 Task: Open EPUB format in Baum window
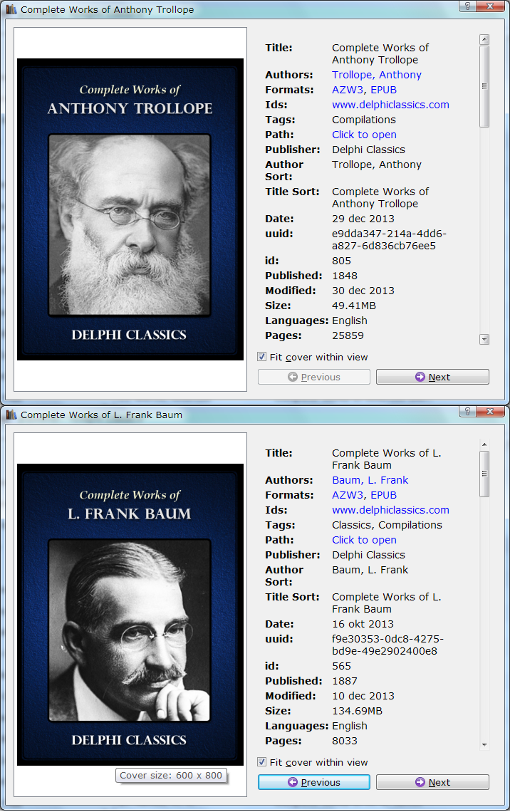coord(383,495)
